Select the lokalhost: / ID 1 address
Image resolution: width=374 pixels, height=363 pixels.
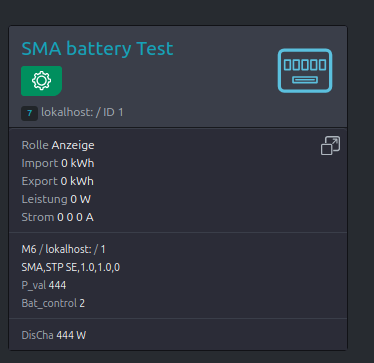coord(82,112)
